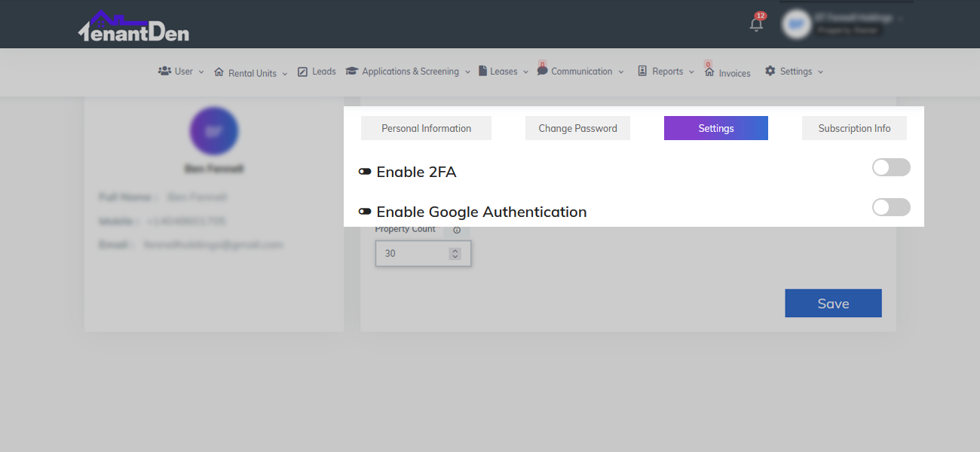Open the Rental Units dropdown
The image size is (980, 452).
coord(251,73)
